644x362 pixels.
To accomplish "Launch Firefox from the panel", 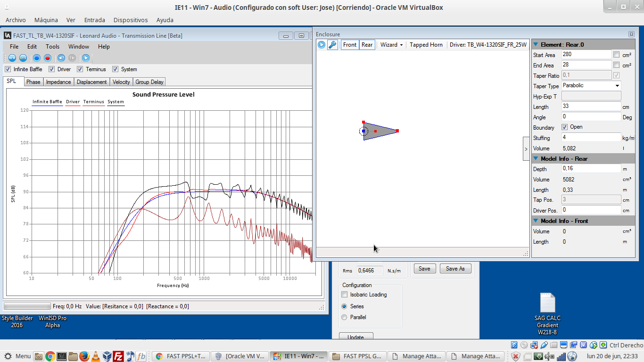I will 84,356.
